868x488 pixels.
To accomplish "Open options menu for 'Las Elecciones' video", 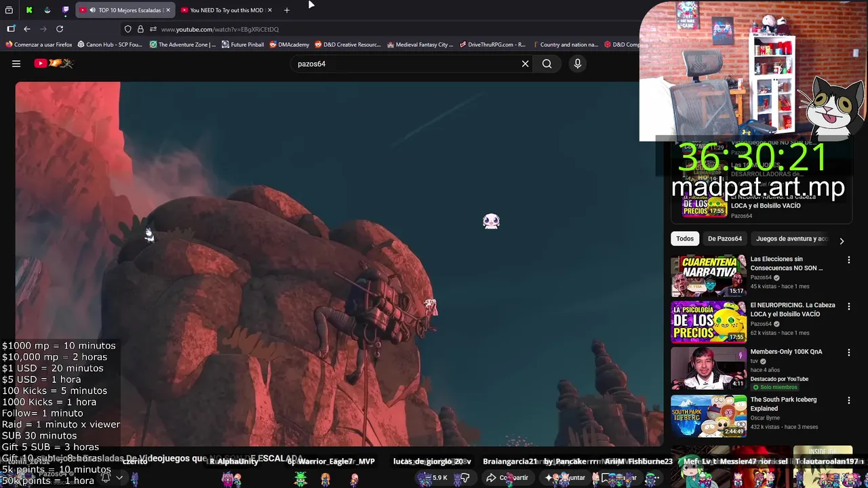I will 848,260.
